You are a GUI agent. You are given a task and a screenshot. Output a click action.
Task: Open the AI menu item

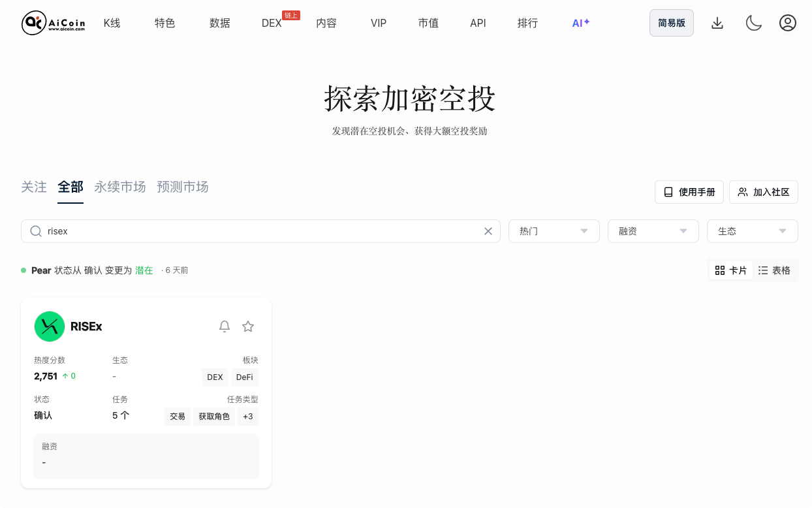click(x=581, y=23)
